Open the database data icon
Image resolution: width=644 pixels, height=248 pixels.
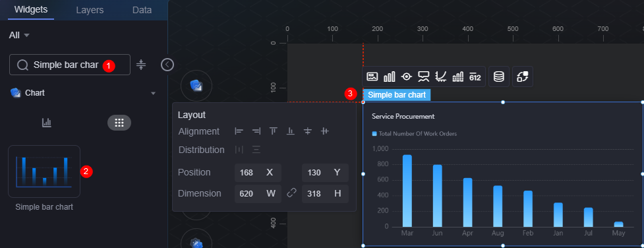click(499, 77)
